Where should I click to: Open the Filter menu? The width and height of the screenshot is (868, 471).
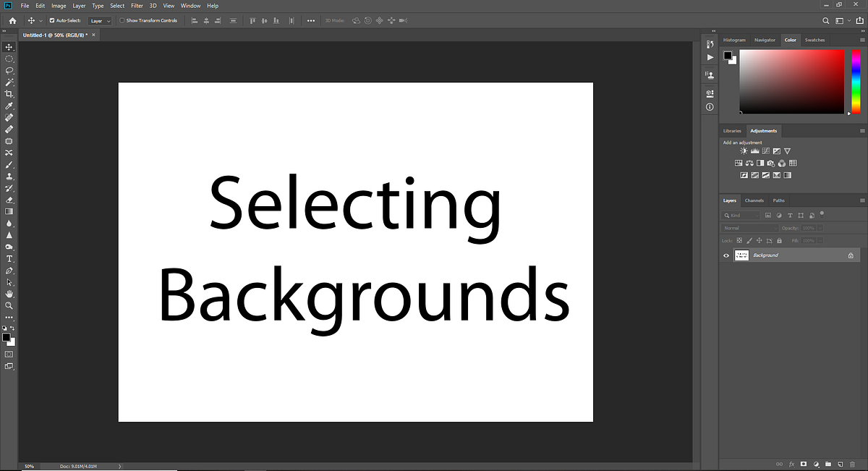(137, 5)
